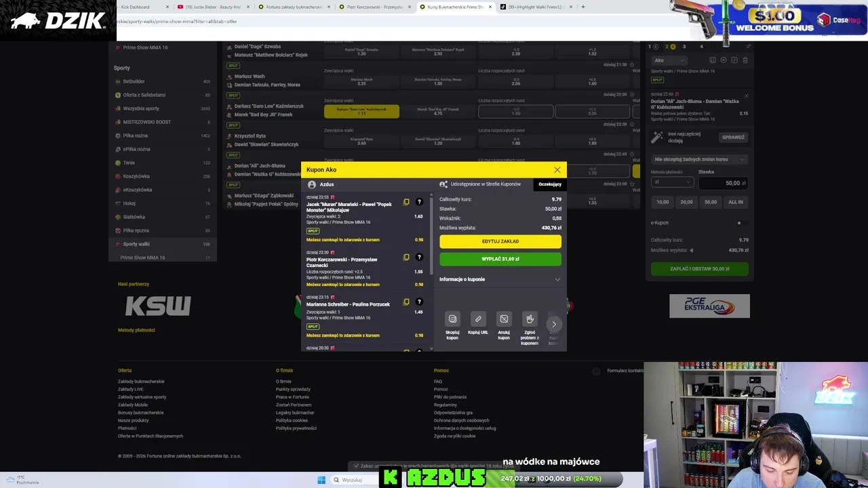Click the Skopiuj kupon icon
This screenshot has height=488, width=868.
coord(452,319)
